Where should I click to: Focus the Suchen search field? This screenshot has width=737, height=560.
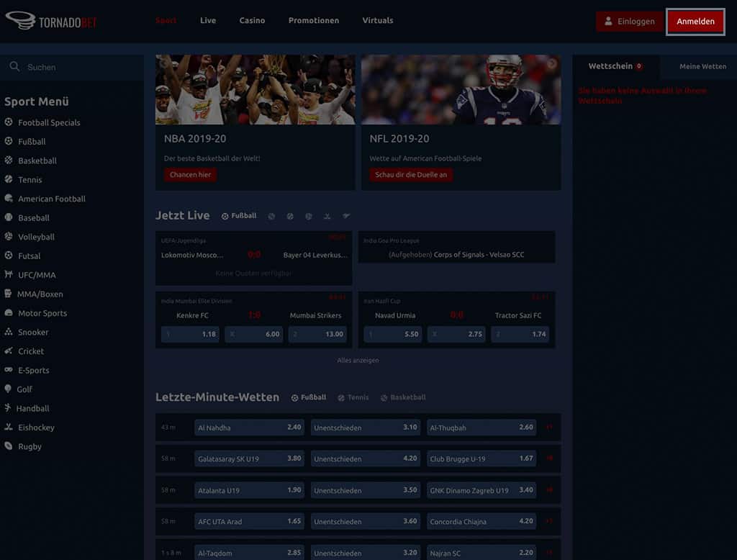pyautogui.click(x=72, y=67)
